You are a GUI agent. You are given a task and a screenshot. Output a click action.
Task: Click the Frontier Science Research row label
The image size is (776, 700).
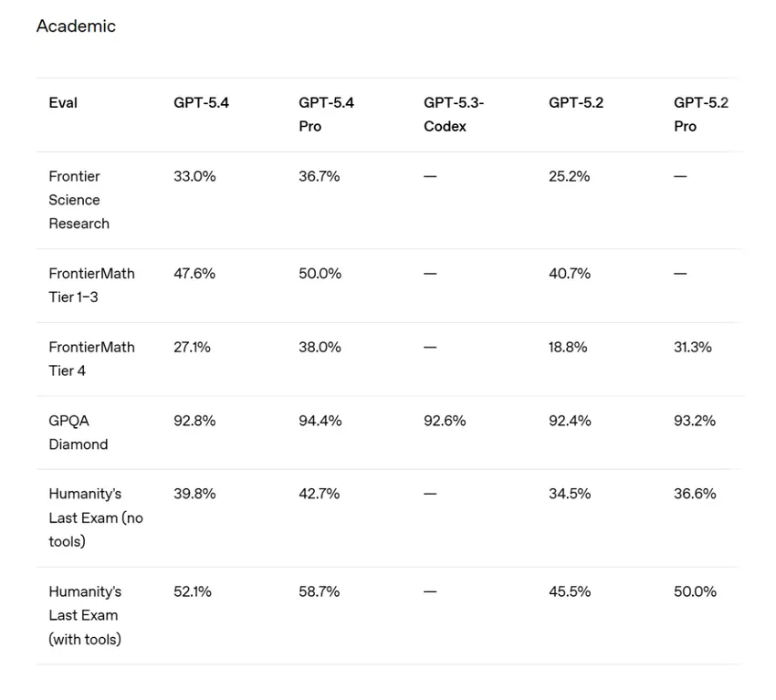(79, 200)
